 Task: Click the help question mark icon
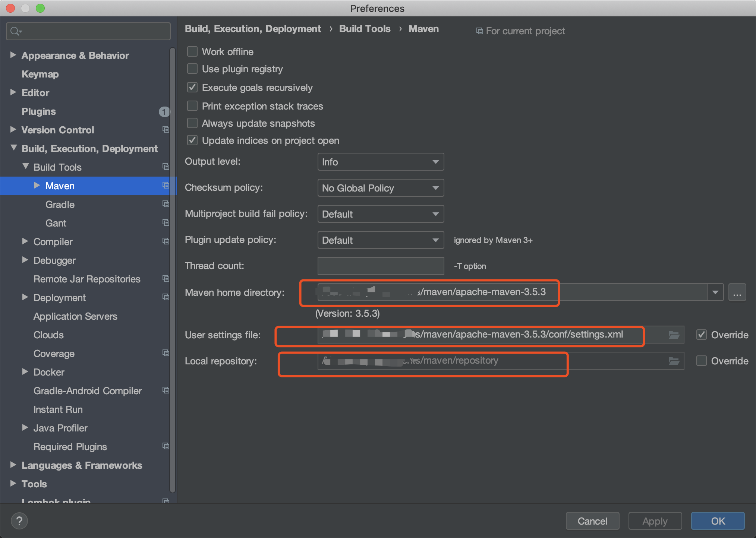click(x=19, y=520)
